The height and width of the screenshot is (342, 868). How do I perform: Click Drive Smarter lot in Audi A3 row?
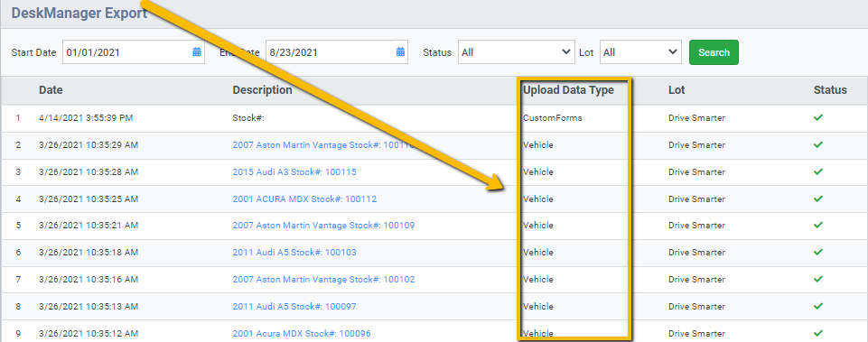click(696, 172)
